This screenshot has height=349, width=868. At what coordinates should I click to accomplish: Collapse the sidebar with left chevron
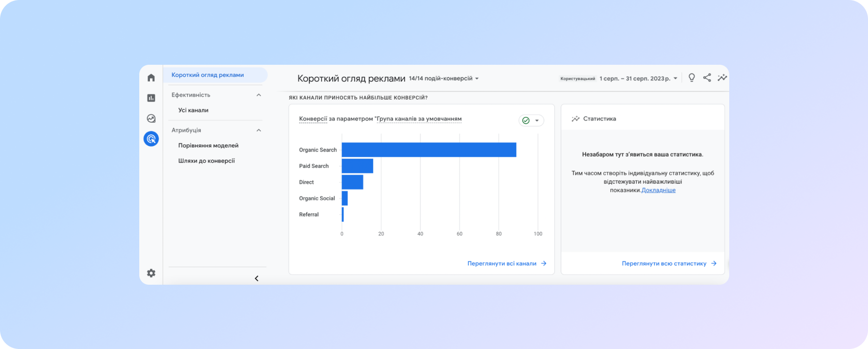click(x=257, y=278)
